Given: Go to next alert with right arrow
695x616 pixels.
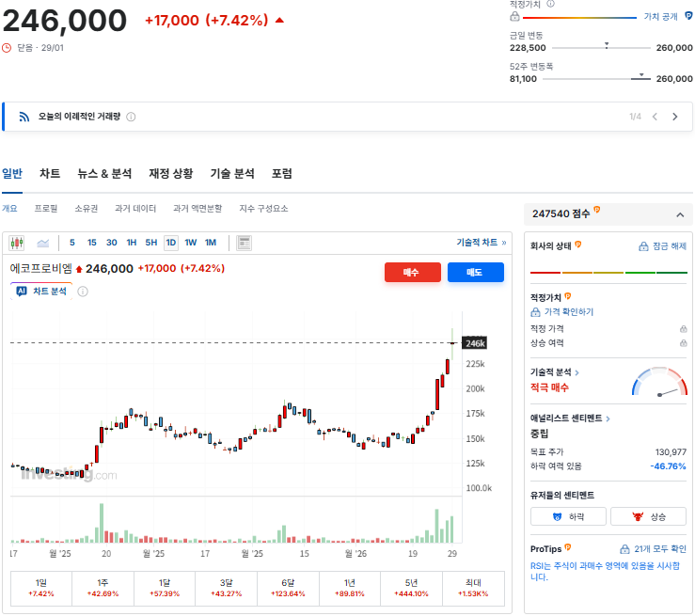Looking at the screenshot, I should (675, 117).
